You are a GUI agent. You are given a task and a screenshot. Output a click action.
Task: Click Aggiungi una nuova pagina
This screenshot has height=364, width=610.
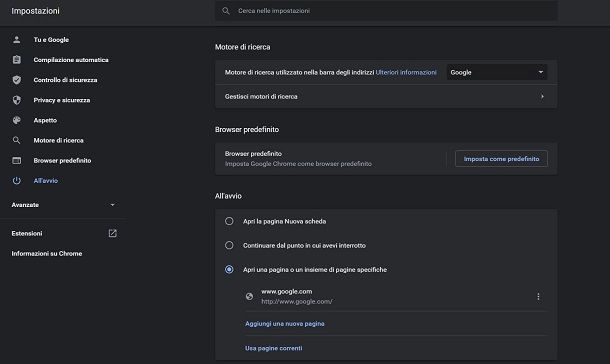click(x=285, y=324)
